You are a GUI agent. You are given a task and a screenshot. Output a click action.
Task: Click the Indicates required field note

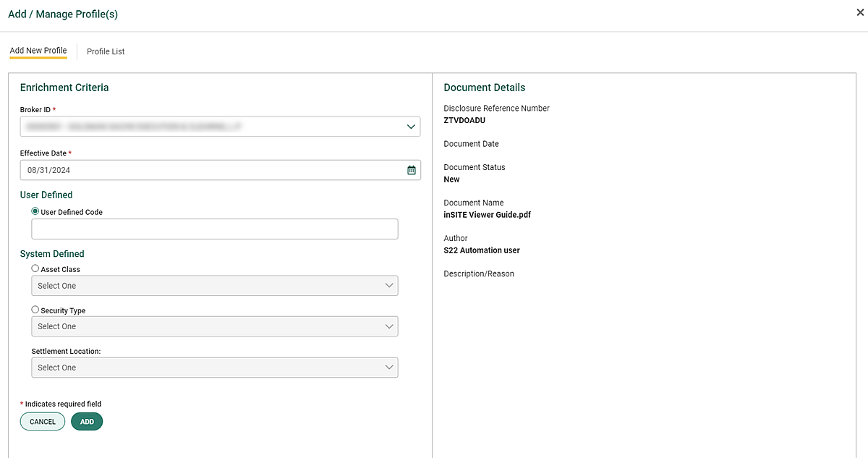(61, 404)
